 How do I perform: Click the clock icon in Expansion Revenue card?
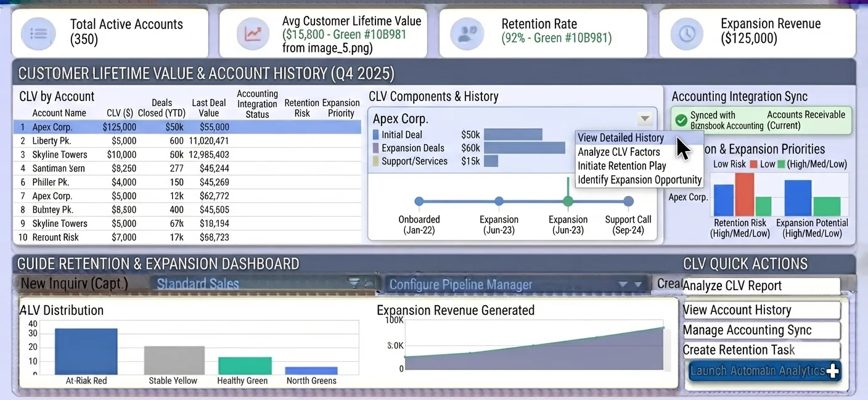687,34
